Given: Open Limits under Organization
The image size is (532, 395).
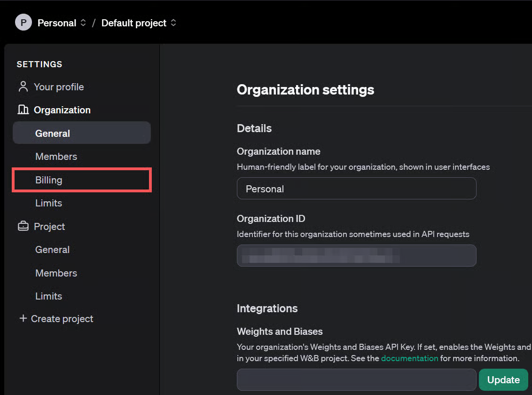Looking at the screenshot, I should pyautogui.click(x=49, y=203).
